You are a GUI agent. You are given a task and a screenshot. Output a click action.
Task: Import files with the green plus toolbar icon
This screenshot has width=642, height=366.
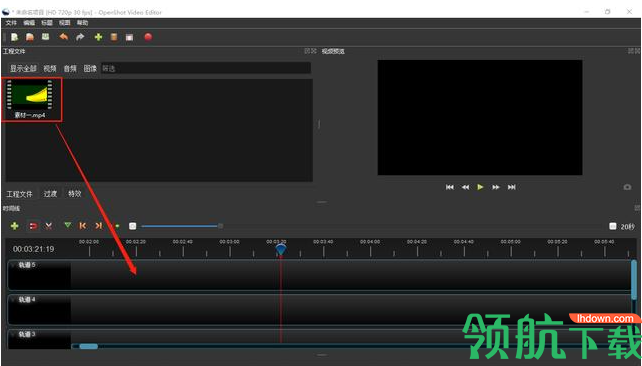98,37
